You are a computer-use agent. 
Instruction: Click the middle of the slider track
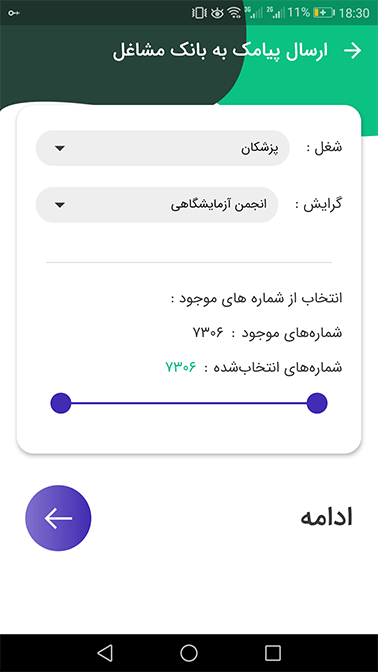[189, 403]
